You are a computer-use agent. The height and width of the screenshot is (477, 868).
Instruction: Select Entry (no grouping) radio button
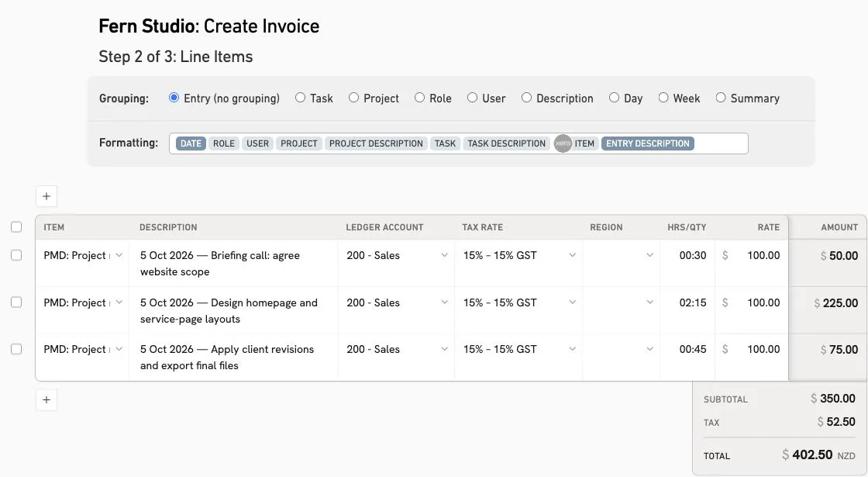click(174, 98)
